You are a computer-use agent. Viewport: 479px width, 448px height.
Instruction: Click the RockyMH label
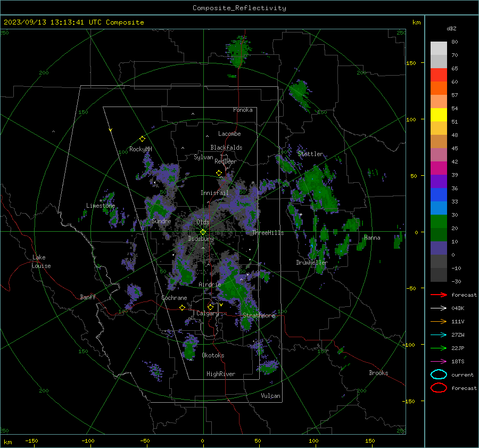coord(141,149)
